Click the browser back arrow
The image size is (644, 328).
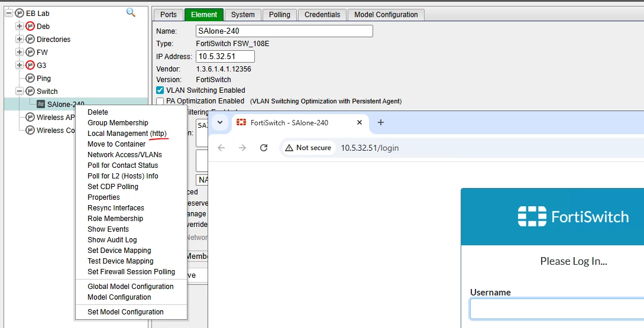(221, 148)
